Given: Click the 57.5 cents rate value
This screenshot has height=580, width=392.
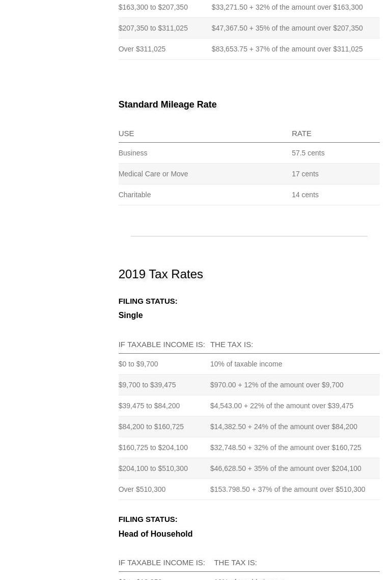Looking at the screenshot, I should 307,153.
